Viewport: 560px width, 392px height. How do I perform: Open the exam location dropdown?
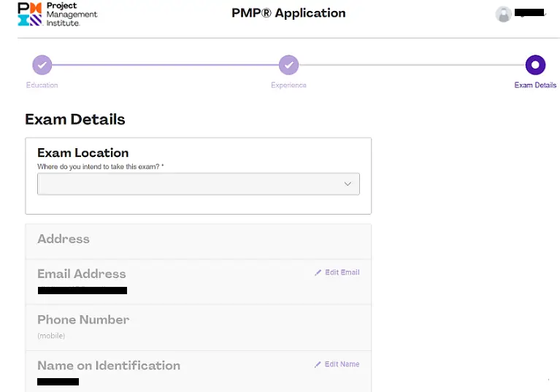point(198,184)
